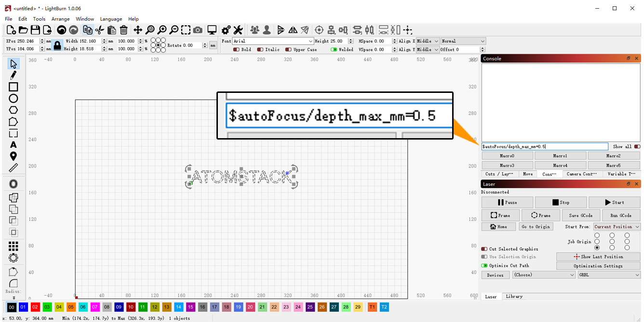Select the Measure ruler tool

tap(13, 167)
